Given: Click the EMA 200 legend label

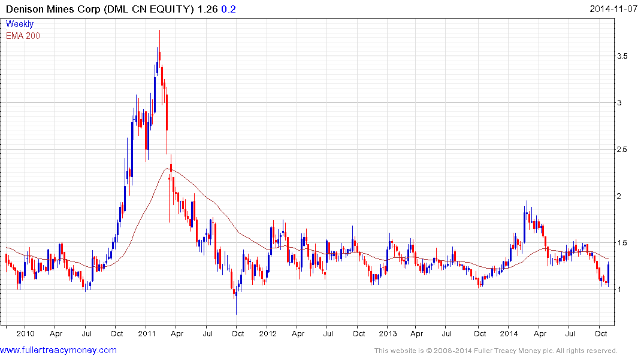Looking at the screenshot, I should click(x=23, y=36).
